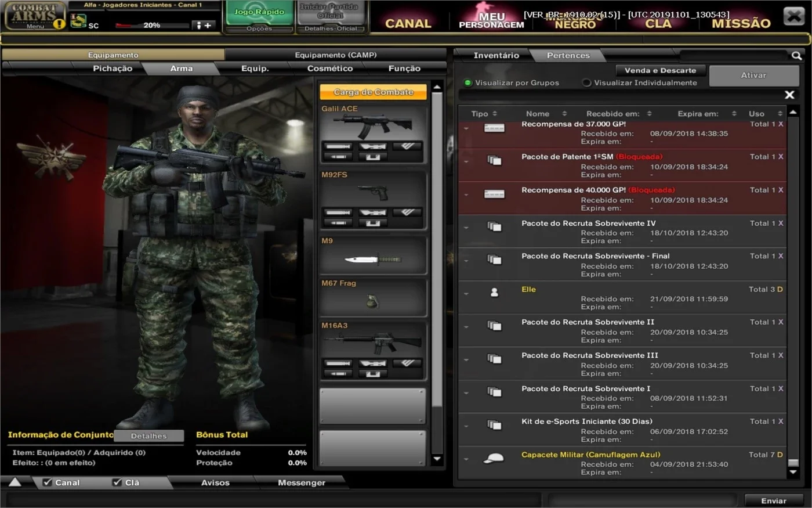Open the Inventário tab
Screen dimensions: 812x508
click(x=496, y=56)
